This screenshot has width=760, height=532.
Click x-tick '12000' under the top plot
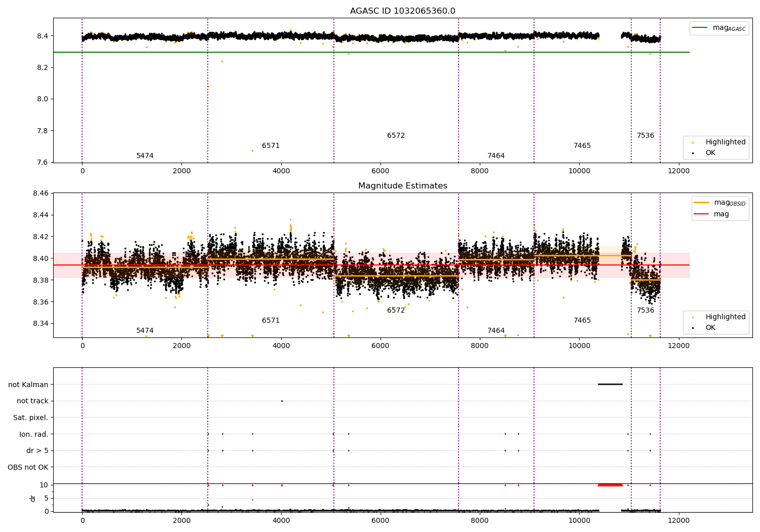pyautogui.click(x=678, y=171)
